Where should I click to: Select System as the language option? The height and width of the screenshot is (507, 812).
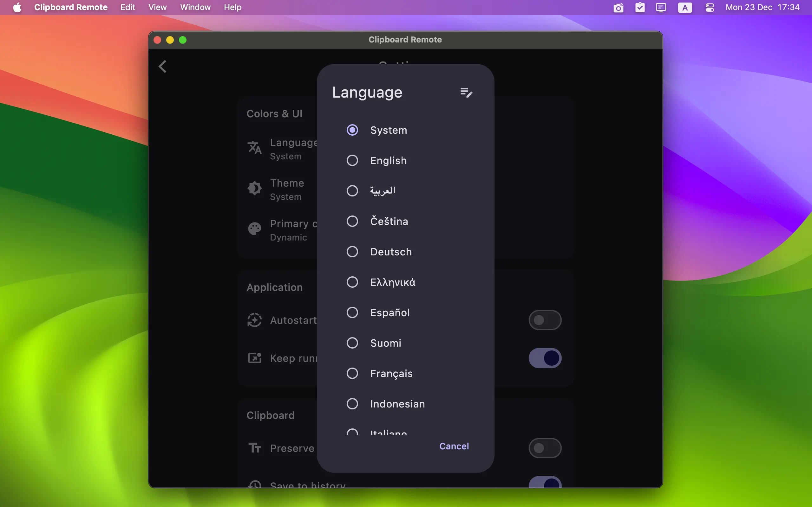[x=352, y=130]
